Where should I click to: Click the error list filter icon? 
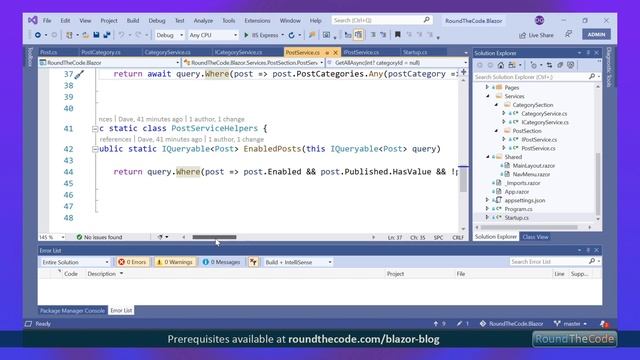coord(253,262)
